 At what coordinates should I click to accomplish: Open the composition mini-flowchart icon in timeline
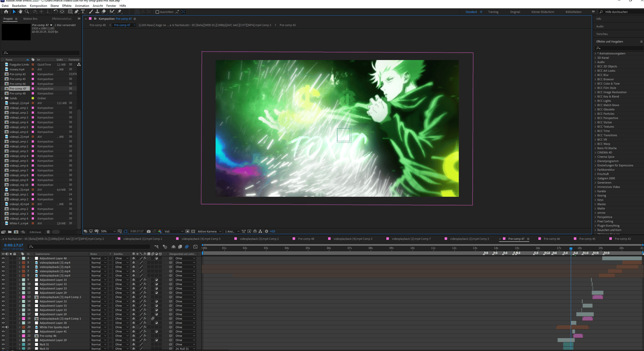tap(156, 247)
